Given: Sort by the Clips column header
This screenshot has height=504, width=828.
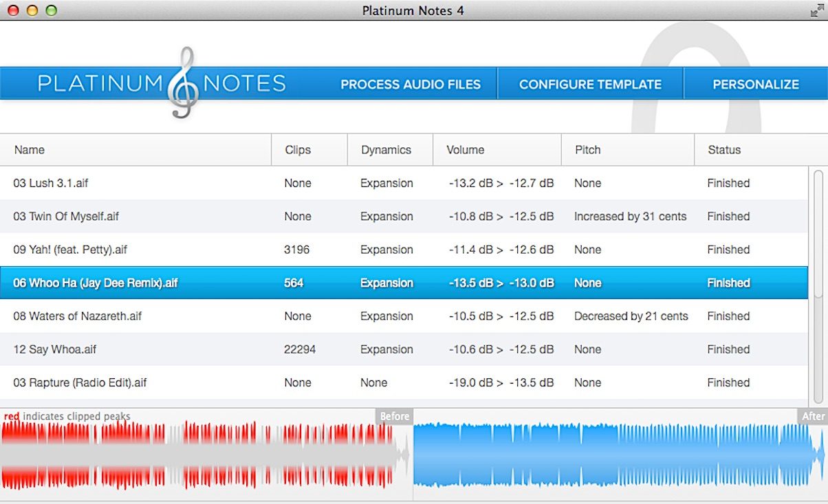Looking at the screenshot, I should [298, 150].
